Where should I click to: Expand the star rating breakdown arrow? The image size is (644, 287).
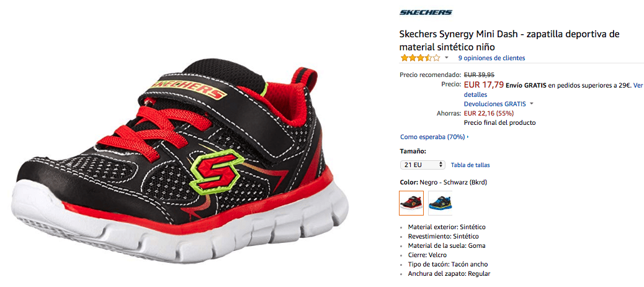[447, 58]
